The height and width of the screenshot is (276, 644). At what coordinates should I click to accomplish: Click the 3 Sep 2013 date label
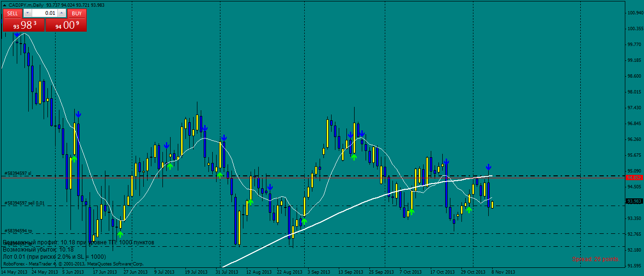coord(318,272)
